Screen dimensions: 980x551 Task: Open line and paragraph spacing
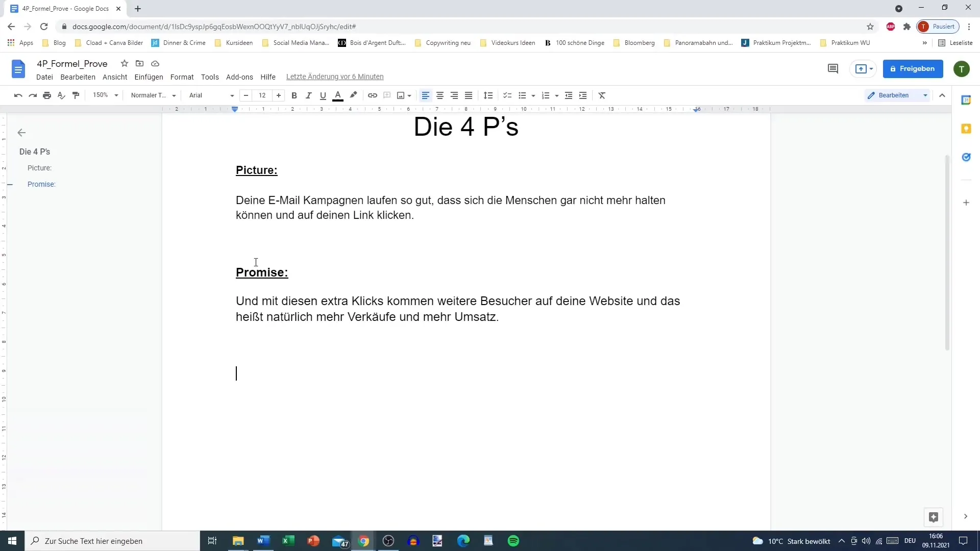(x=488, y=95)
